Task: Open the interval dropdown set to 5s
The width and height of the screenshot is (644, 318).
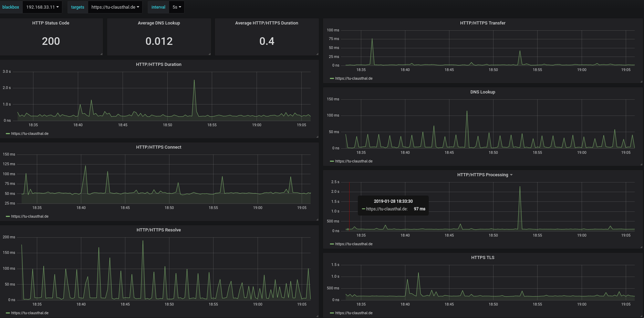Action: point(177,7)
